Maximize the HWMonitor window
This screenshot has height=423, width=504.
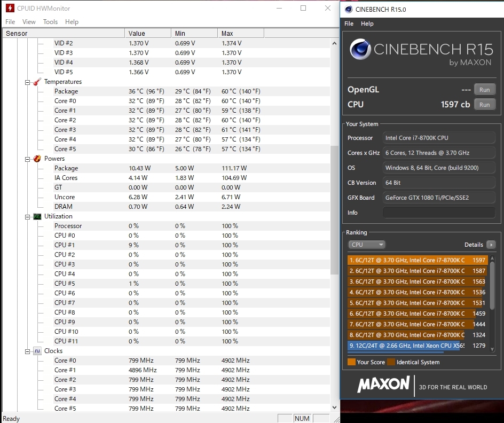click(x=303, y=8)
